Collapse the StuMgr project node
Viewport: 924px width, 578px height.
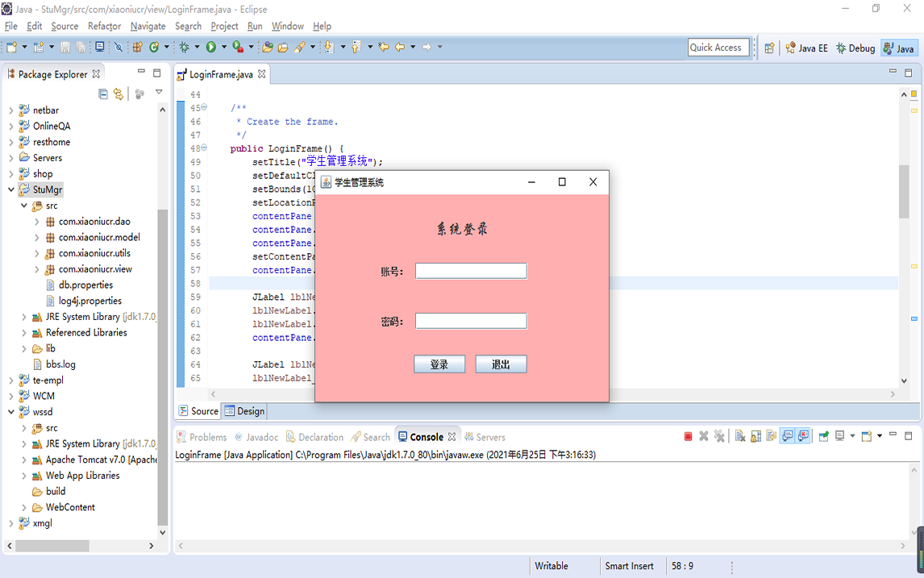[10, 189]
